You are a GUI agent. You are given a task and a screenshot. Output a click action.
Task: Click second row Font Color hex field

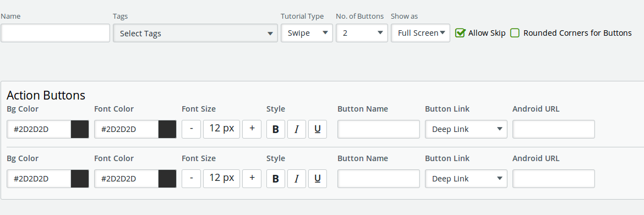127,179
